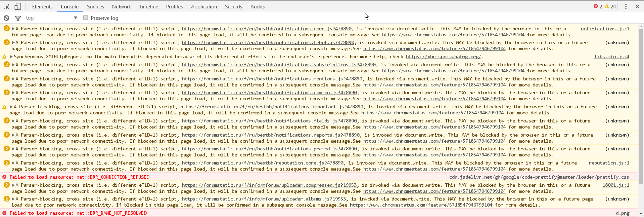Switch to the Elements tab
This screenshot has width=644, height=217.
pos(42,6)
